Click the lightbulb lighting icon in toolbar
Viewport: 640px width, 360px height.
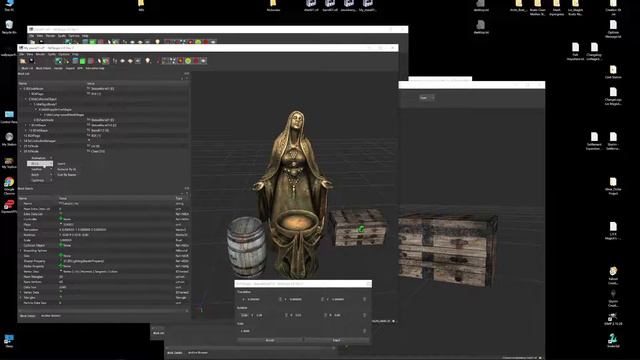tap(147, 61)
